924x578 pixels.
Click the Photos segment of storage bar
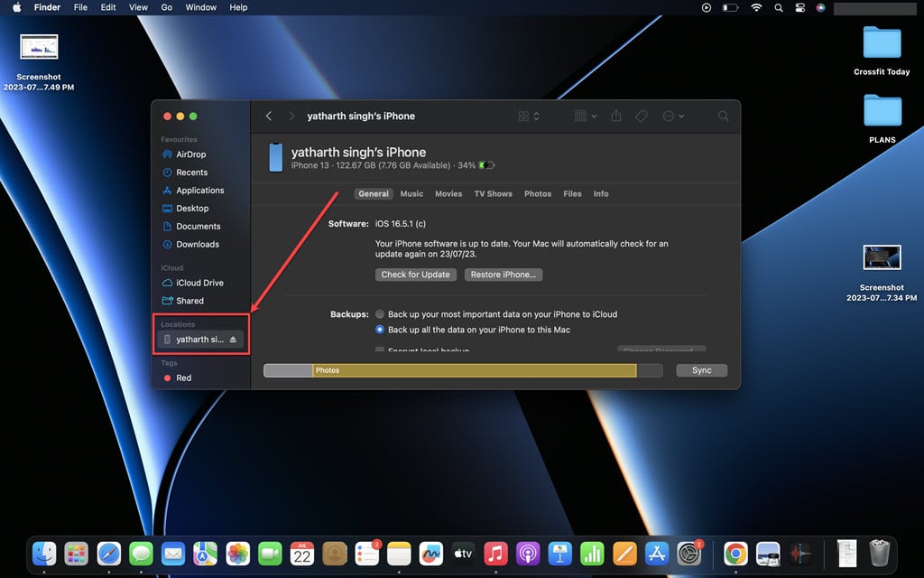[475, 370]
